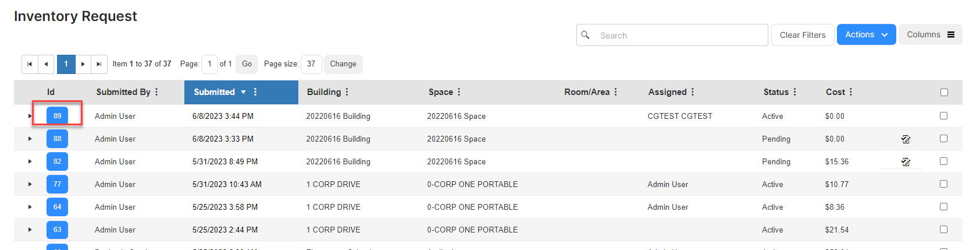Go to first page pagination icon

[x=30, y=64]
